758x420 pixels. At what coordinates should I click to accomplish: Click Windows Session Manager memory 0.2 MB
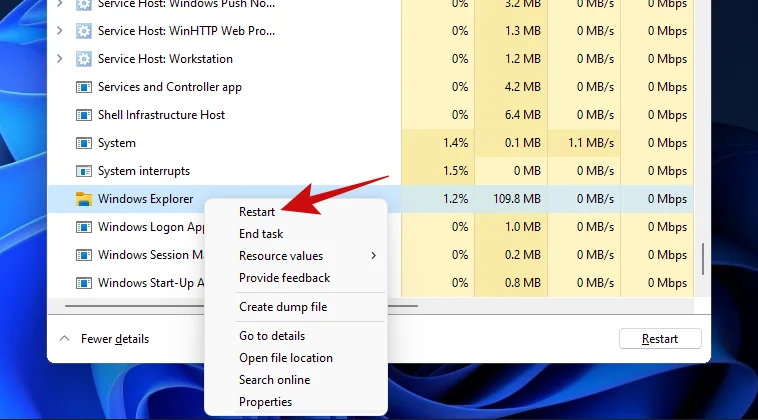click(523, 255)
